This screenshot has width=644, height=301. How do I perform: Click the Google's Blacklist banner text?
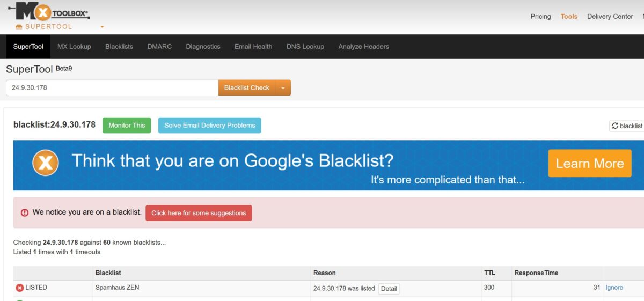click(232, 160)
